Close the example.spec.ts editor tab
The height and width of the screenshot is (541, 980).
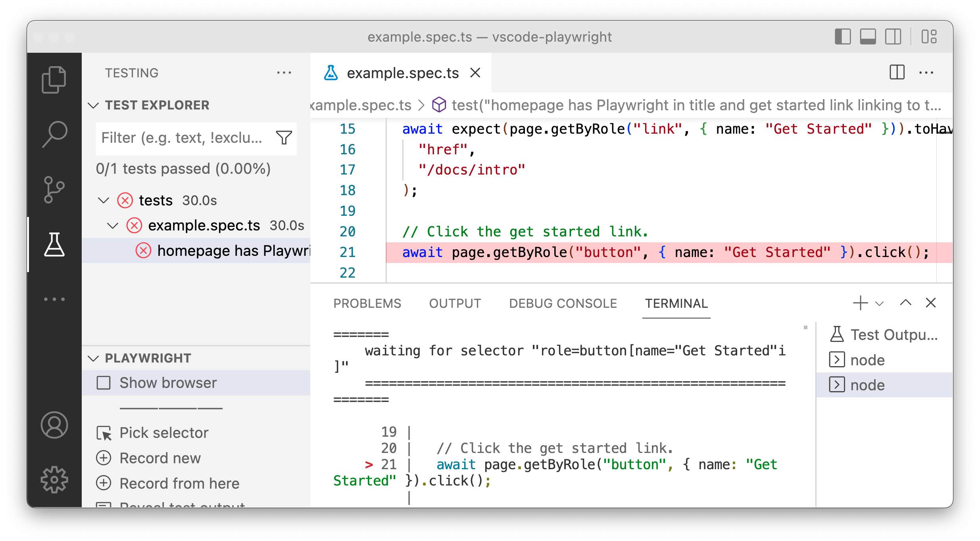[x=475, y=73]
